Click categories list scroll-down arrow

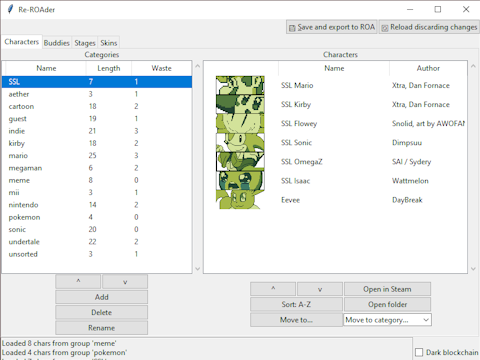[197, 269]
